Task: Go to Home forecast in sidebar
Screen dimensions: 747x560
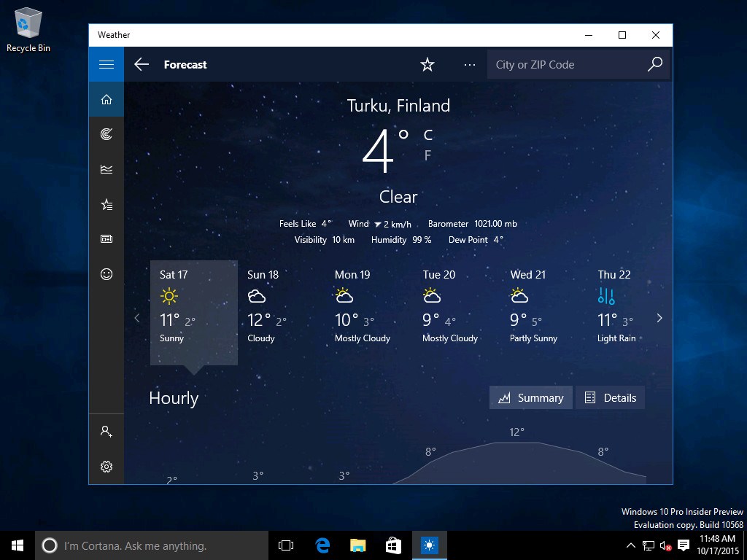Action: (x=107, y=100)
